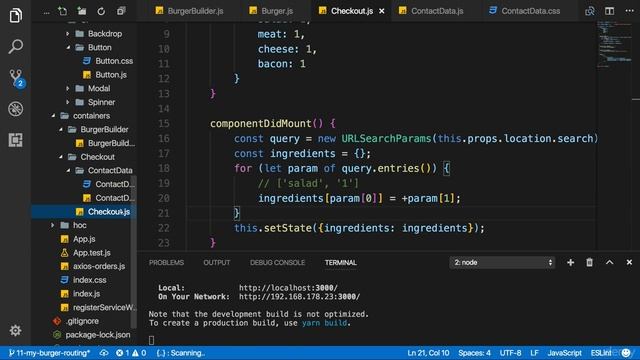The image size is (640, 360).
Task: Switch to the BurgerBuilder.js tab
Action: 189,11
